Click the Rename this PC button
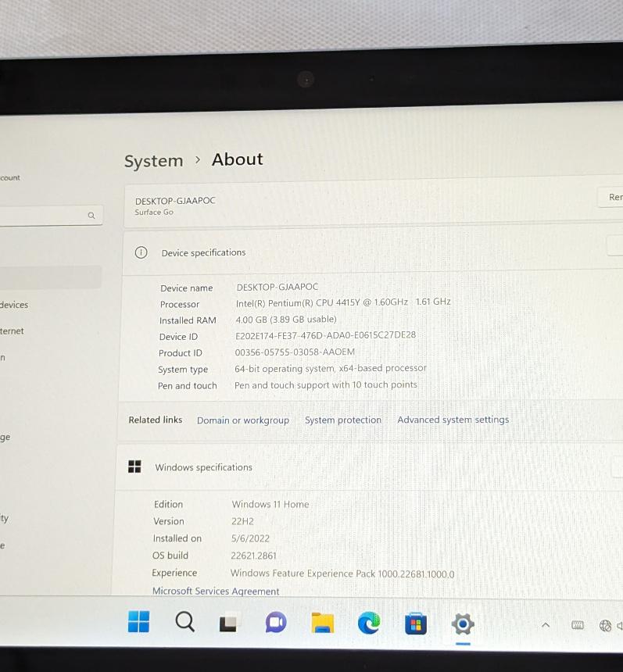The height and width of the screenshot is (672, 623). (614, 197)
